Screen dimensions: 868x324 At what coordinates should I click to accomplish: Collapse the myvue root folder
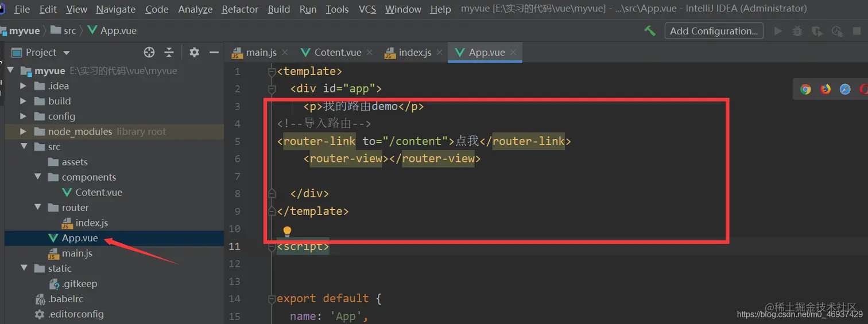point(10,71)
